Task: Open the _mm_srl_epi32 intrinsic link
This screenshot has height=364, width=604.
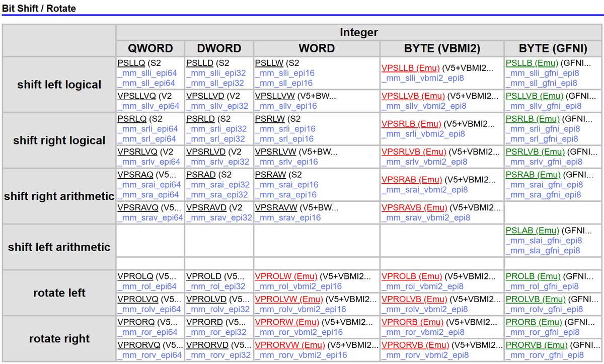Action: coord(215,139)
